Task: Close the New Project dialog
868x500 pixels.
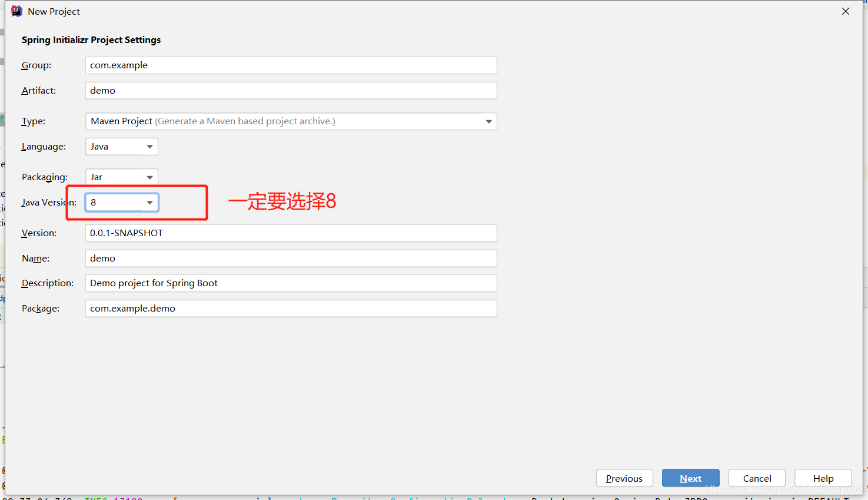Action: point(846,11)
